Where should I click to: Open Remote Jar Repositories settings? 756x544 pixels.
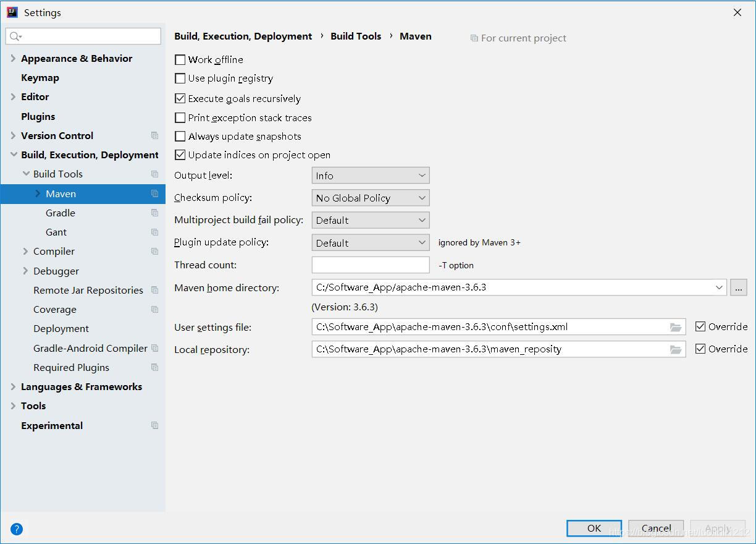88,290
